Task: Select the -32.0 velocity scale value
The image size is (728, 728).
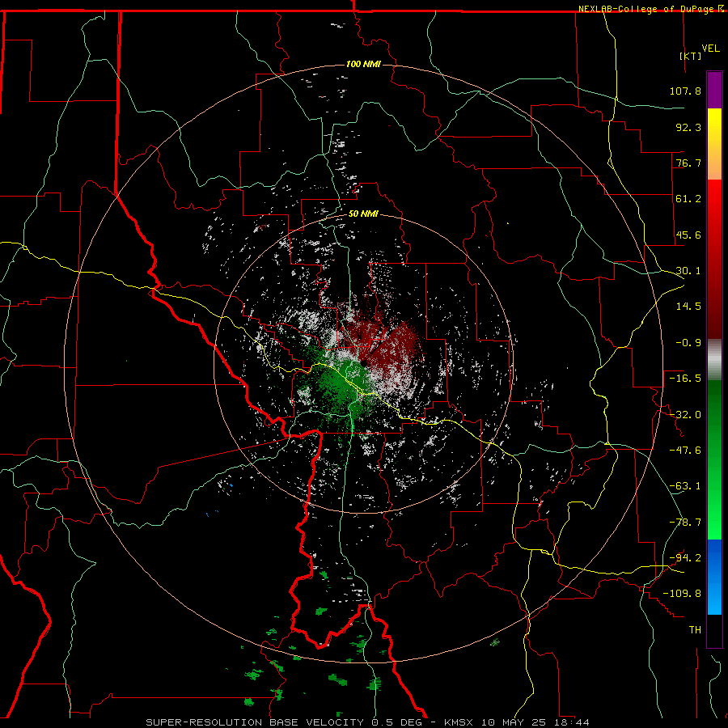Action: click(x=685, y=415)
